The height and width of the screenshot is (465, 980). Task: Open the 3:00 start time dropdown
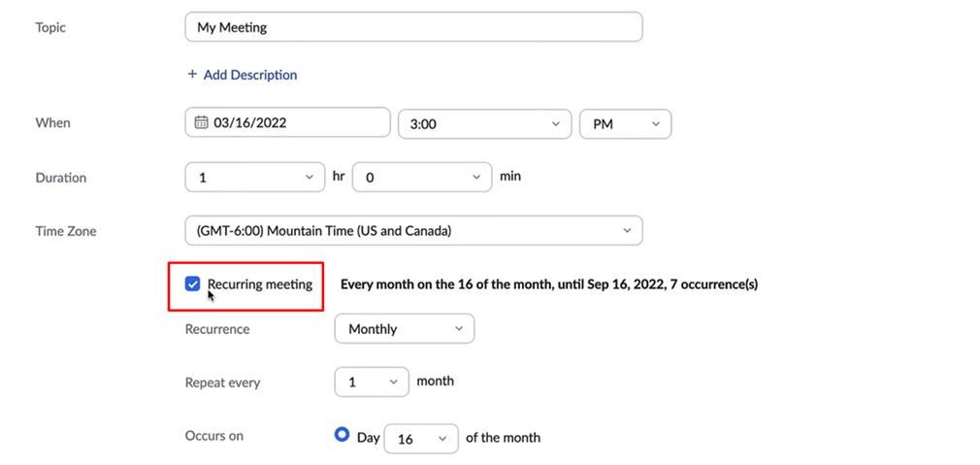pos(484,124)
